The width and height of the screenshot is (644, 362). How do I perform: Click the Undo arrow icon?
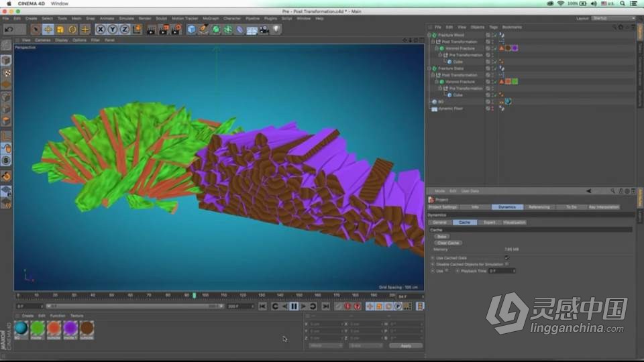click(9, 29)
